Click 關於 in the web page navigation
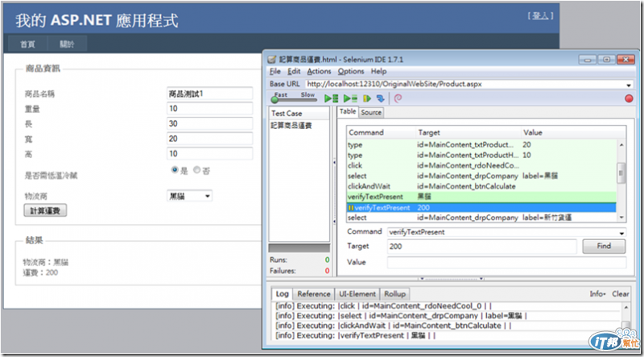The width and height of the screenshot is (644, 357). [x=68, y=44]
